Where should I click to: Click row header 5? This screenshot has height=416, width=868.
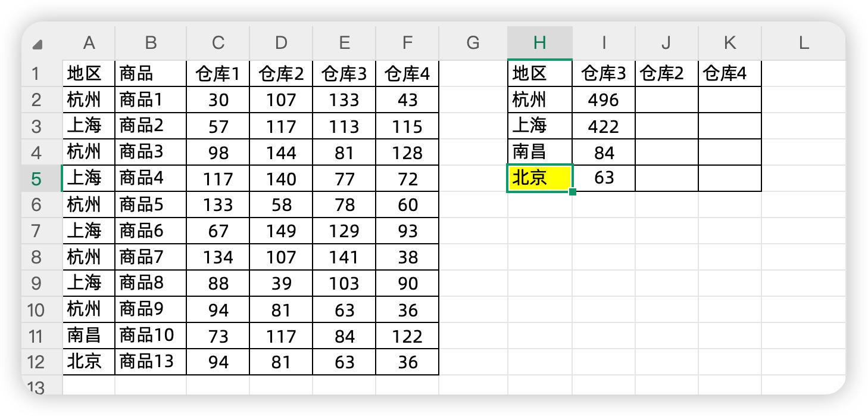[x=37, y=179]
